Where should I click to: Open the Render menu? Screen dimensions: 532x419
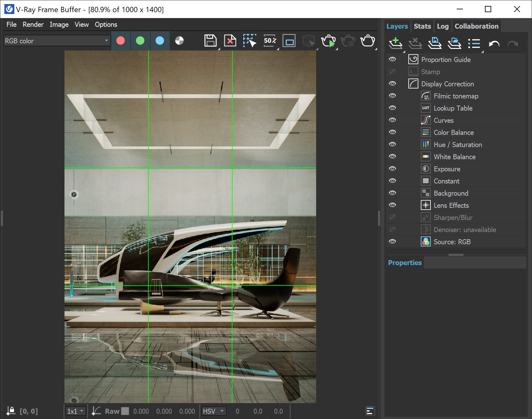[x=33, y=24]
